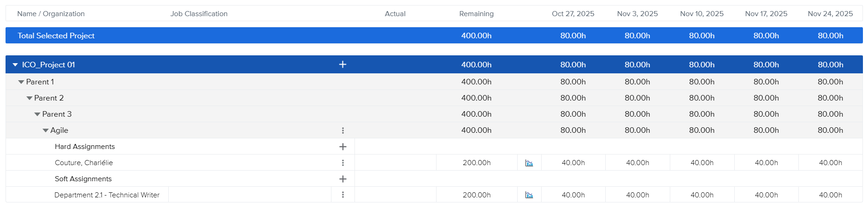Click chart icon in Technical Writer row

529,195
